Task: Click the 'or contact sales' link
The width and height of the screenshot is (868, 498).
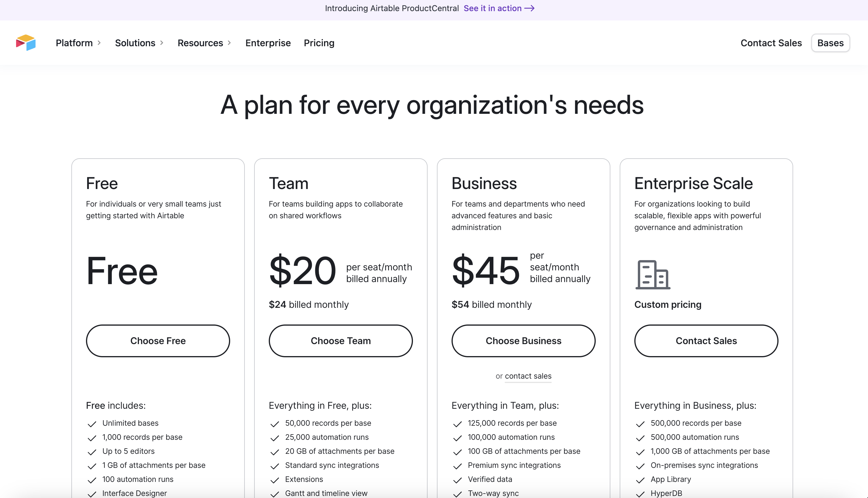Action: [x=528, y=376]
